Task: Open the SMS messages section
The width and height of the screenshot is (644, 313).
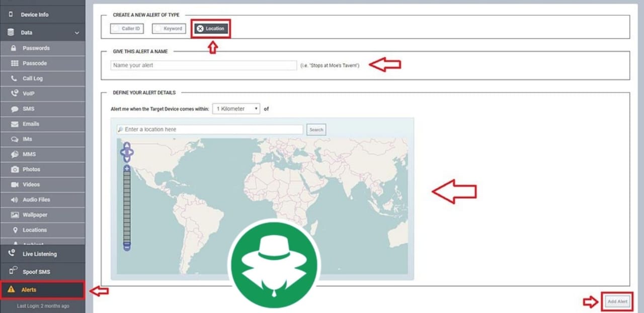Action: pos(30,109)
